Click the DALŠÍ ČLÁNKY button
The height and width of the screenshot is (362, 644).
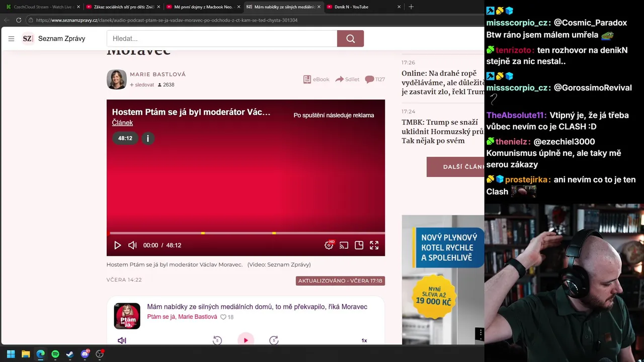(x=455, y=167)
